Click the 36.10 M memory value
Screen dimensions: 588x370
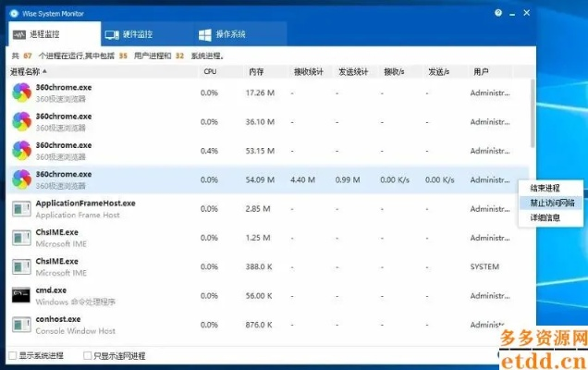[x=260, y=121]
